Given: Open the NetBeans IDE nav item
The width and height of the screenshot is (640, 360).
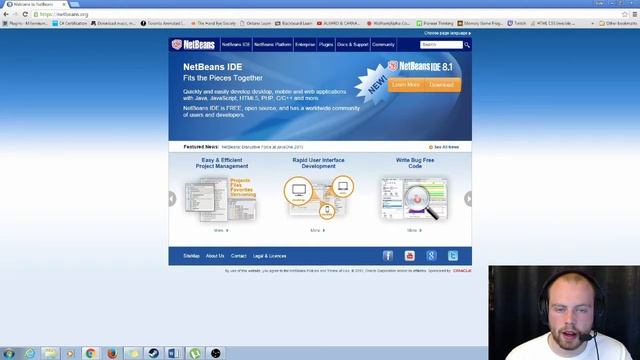Looking at the screenshot, I should point(236,44).
